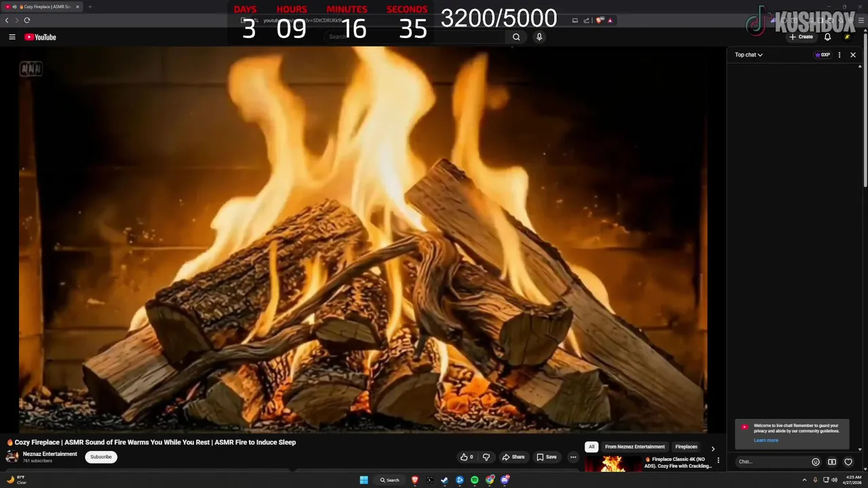Click the taskbar Search box

390,480
